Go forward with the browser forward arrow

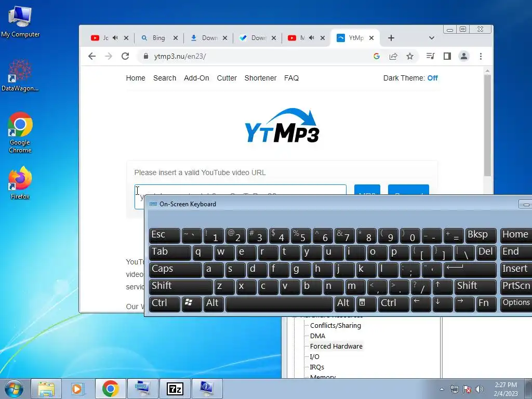coord(109,56)
